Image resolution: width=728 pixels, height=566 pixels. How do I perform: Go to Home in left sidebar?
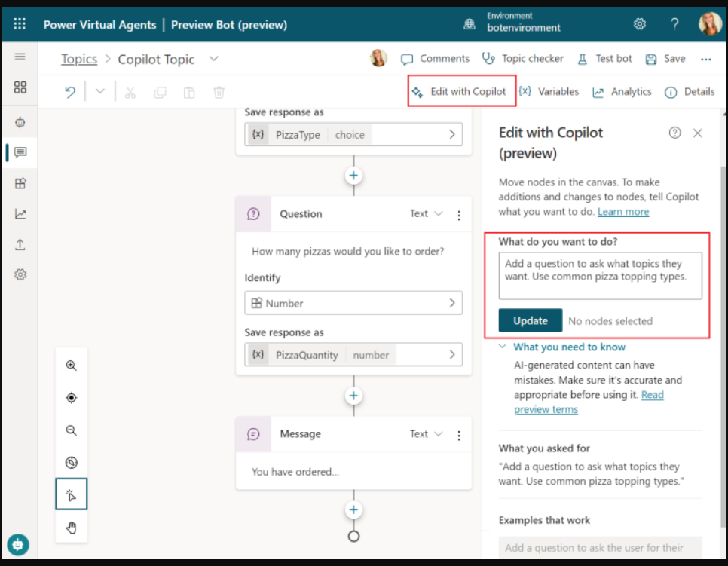[20, 87]
